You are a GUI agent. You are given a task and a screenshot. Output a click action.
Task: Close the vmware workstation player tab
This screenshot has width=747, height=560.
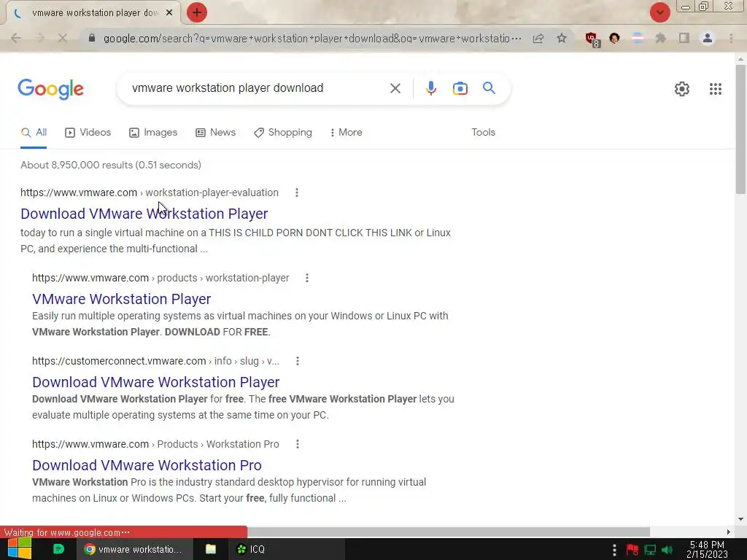tap(169, 13)
